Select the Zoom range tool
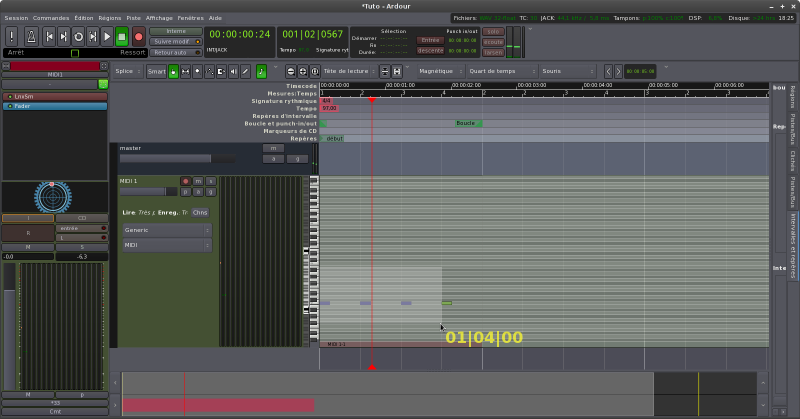 point(197,71)
